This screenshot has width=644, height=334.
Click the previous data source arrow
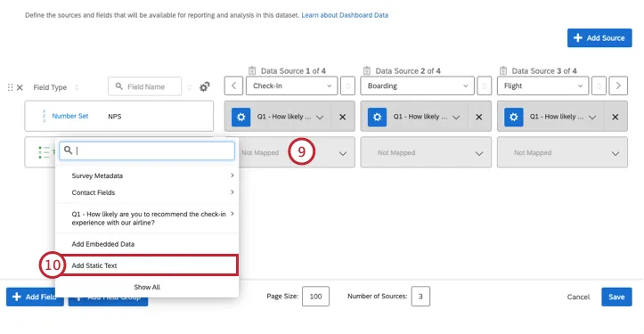click(233, 86)
